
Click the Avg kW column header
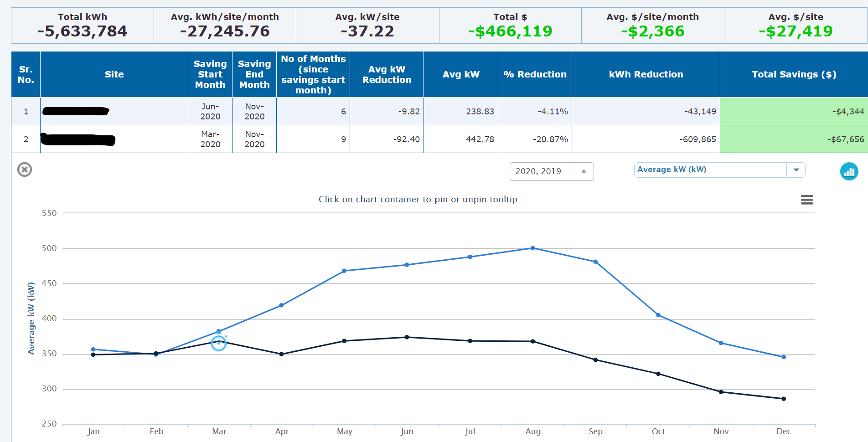(461, 74)
